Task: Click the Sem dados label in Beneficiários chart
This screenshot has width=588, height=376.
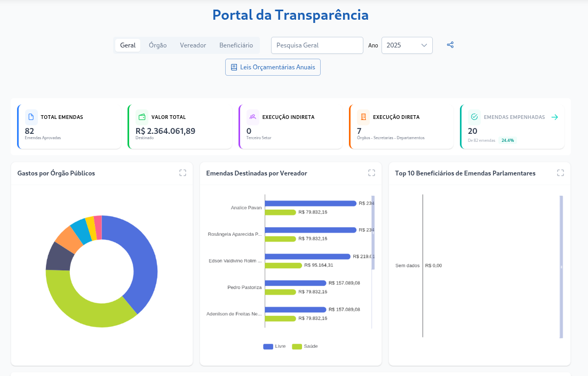Action: [x=407, y=266]
